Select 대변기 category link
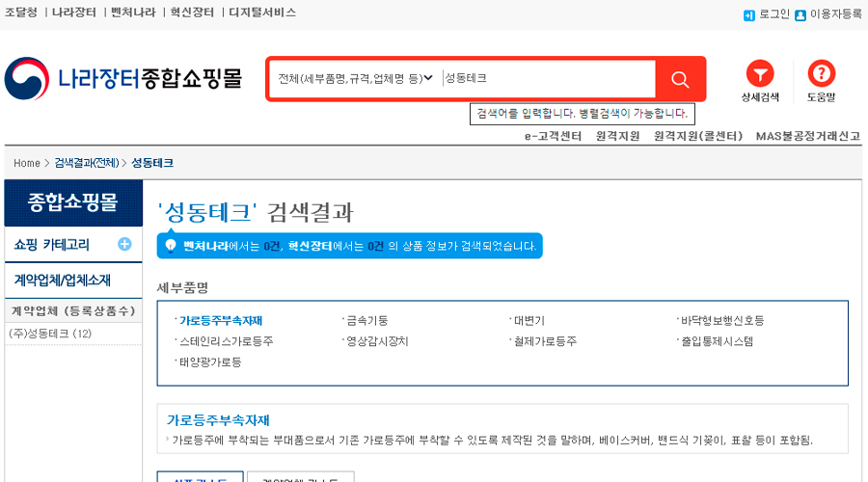The image size is (868, 482). 529,321
